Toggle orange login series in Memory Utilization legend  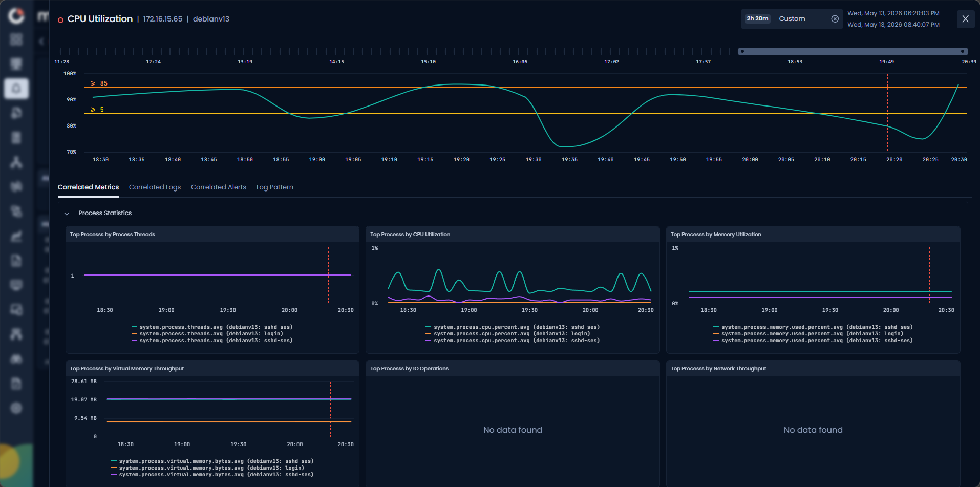808,334
